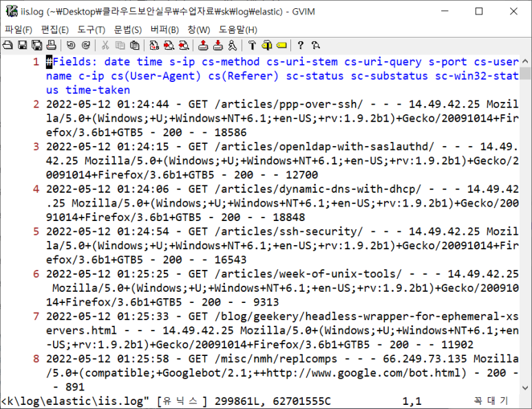Close the GVIM window
Image resolution: width=532 pixels, height=409 pixels.
coord(513,11)
